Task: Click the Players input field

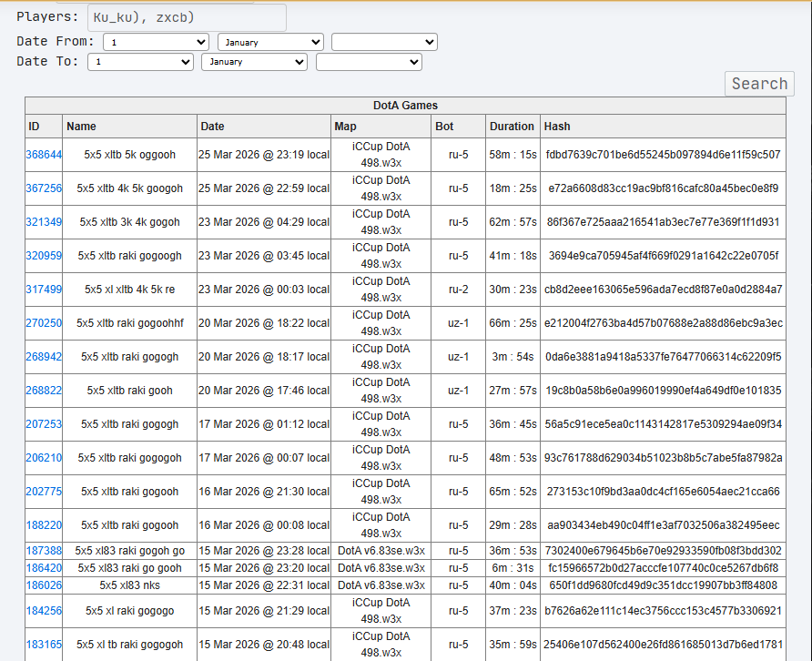Action: 187,17
